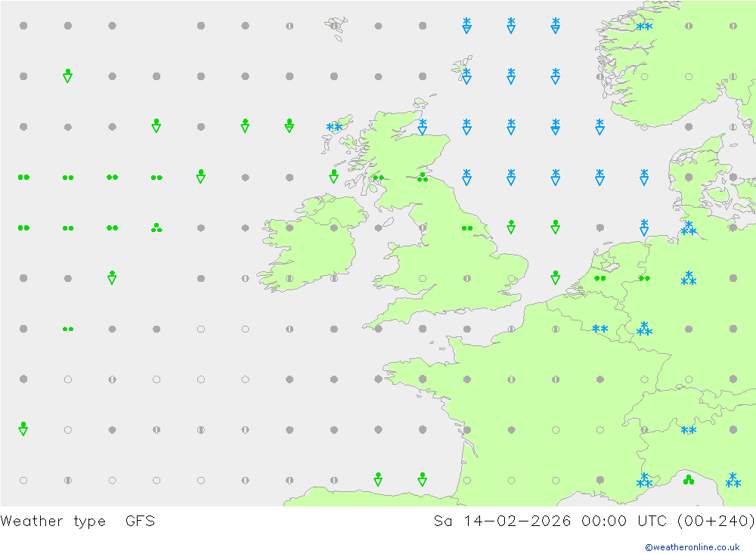Viewport: 756px width, 554px height.
Task: Select the green shower symbol at far bottom-left
Action: click(23, 429)
